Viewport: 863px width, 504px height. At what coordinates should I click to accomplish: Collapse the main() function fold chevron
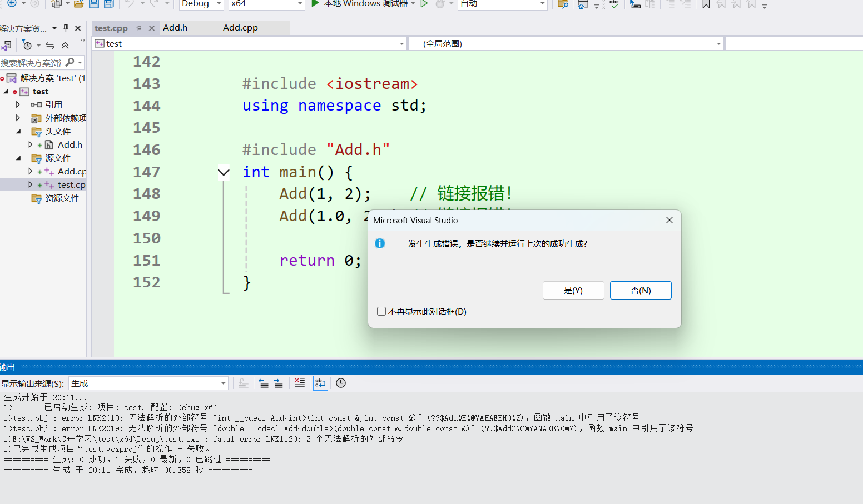[x=224, y=172]
